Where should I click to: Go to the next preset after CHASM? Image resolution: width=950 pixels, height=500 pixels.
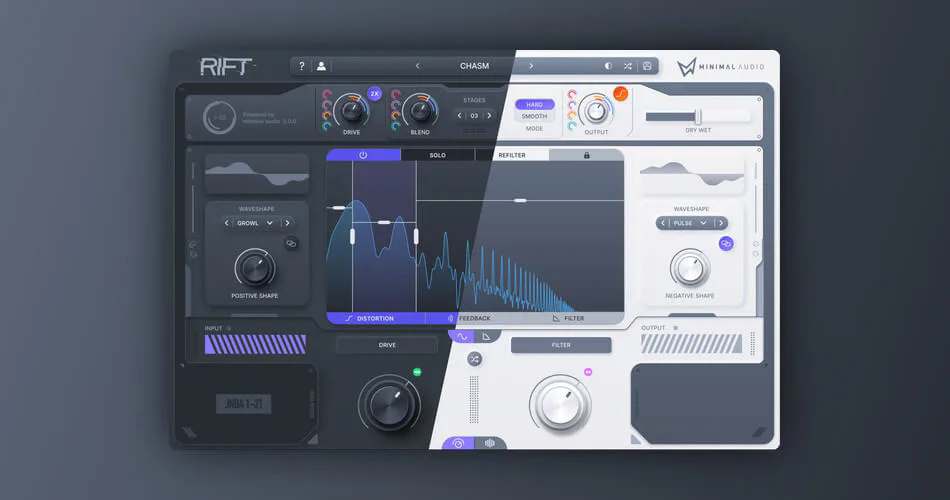click(x=531, y=66)
